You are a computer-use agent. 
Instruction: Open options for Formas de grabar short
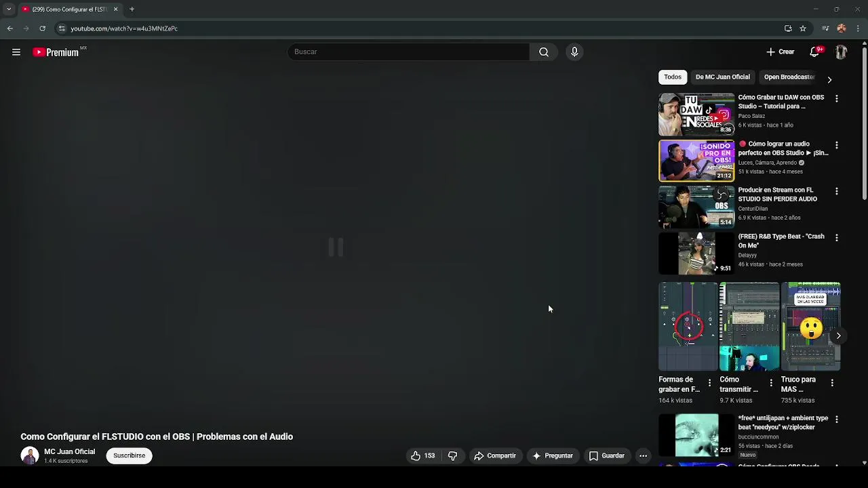click(709, 383)
